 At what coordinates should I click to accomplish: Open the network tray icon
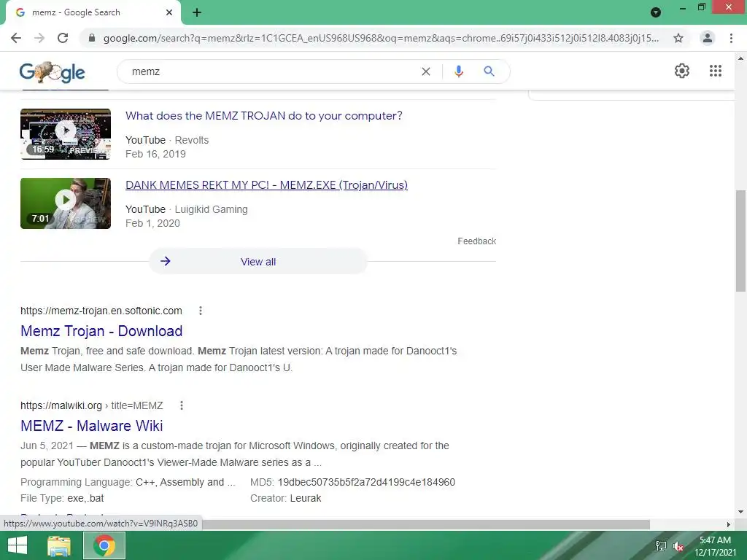(661, 546)
